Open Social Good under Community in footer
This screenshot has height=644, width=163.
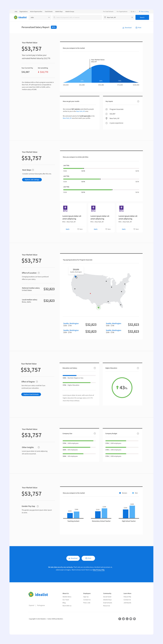pyautogui.click(x=107, y=597)
